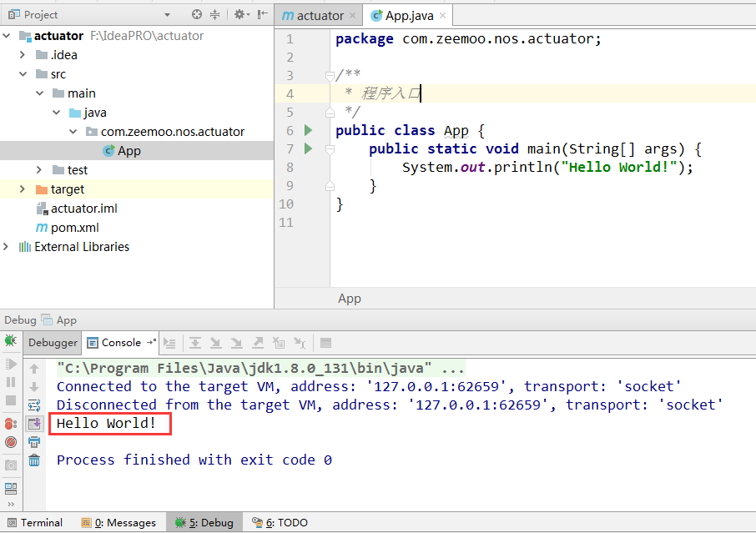This screenshot has height=533, width=756.
Task: Click the run gutter arrow beside main method
Action: click(309, 148)
